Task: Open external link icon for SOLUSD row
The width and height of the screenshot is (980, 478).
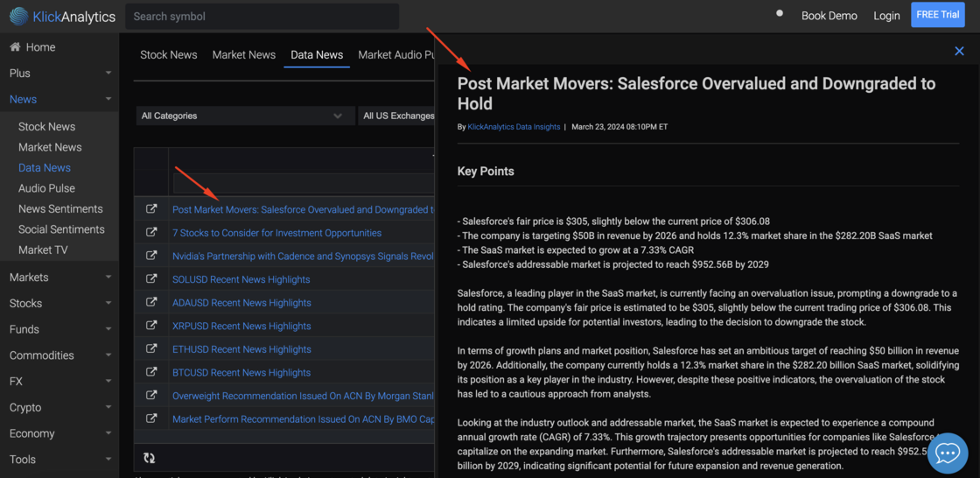Action: point(151,279)
